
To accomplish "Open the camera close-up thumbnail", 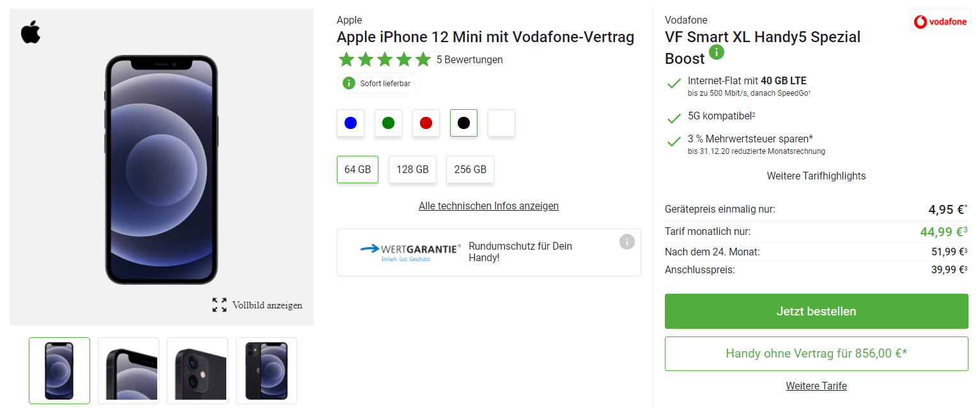I will (x=197, y=370).
